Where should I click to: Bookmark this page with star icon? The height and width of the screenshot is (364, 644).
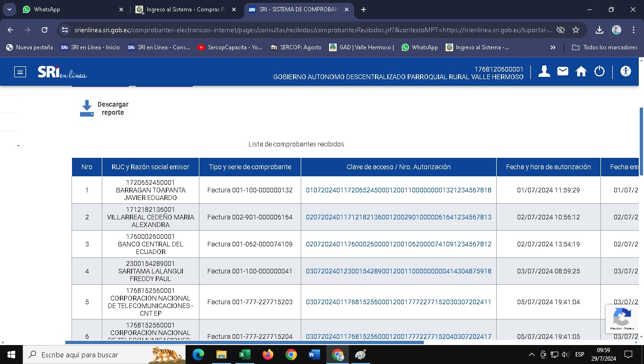pos(576,30)
